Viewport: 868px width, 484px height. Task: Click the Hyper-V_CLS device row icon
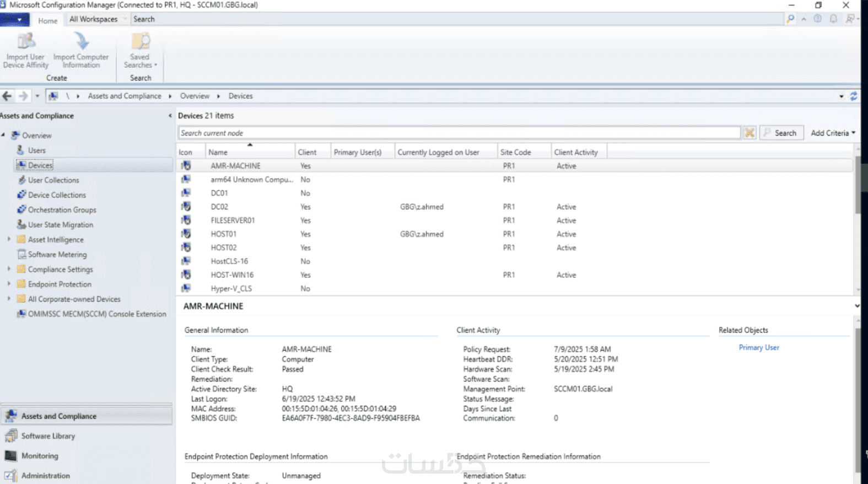pyautogui.click(x=186, y=288)
